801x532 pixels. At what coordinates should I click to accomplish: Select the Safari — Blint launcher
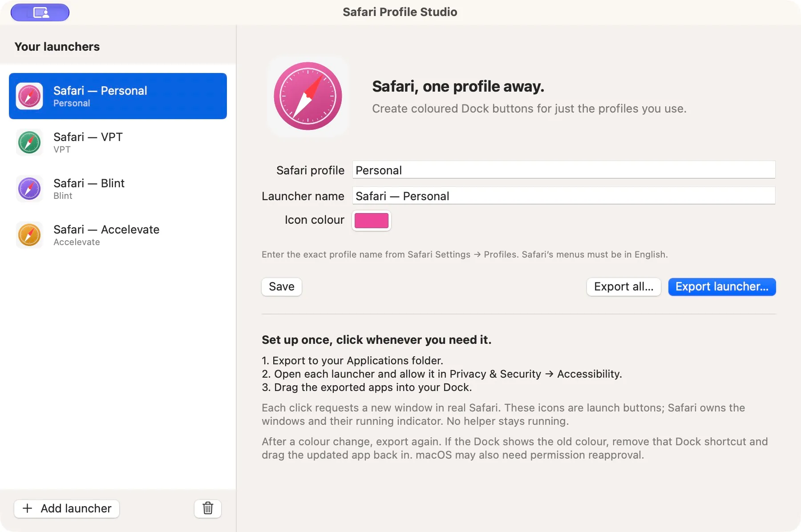click(x=118, y=189)
